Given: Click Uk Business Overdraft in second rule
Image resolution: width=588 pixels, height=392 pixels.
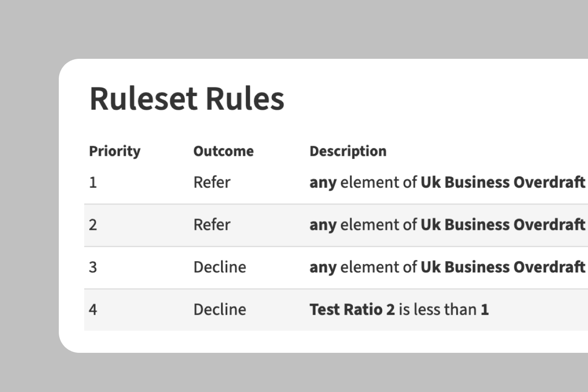Looking at the screenshot, I should (x=503, y=225).
